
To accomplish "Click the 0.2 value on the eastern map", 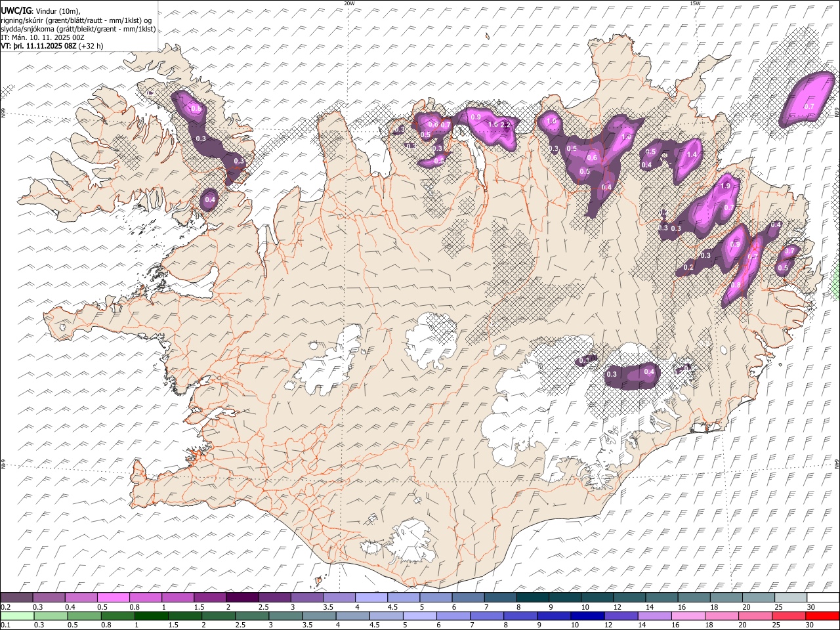I will pyautogui.click(x=688, y=268).
